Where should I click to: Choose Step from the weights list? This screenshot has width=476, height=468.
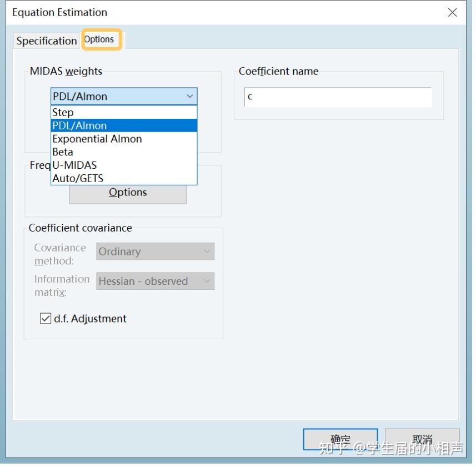pyautogui.click(x=63, y=113)
